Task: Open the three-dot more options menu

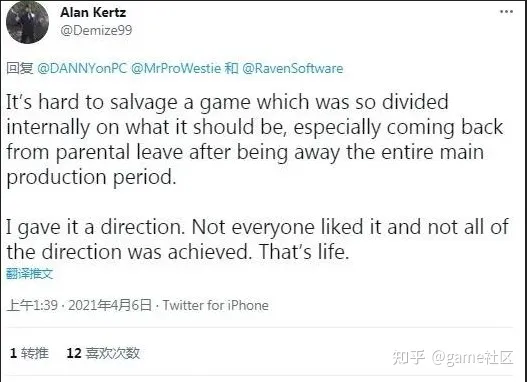Action: click(506, 12)
